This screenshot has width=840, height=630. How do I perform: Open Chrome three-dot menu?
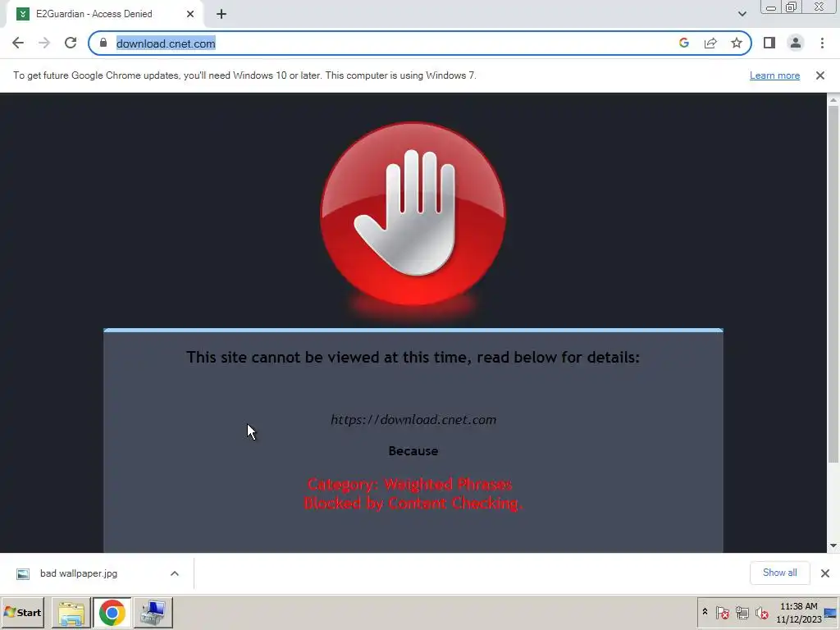click(x=822, y=43)
